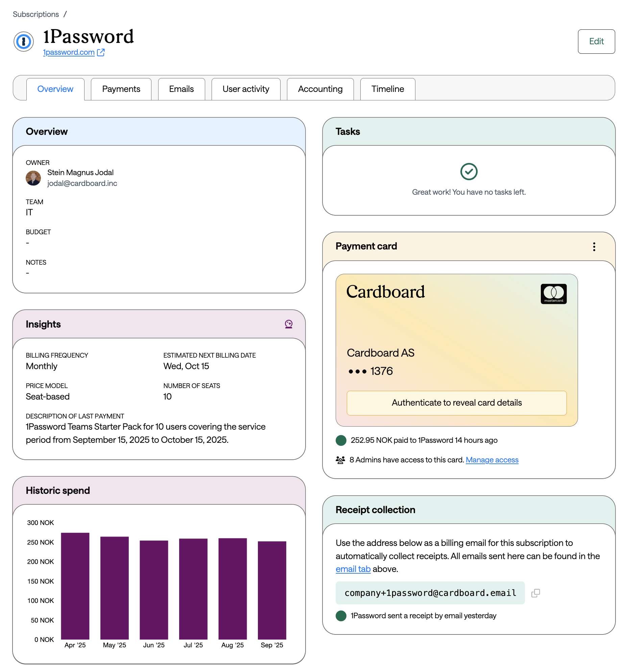Click owner name Stein Magnus Jodal
The image size is (626, 672).
[80, 173]
